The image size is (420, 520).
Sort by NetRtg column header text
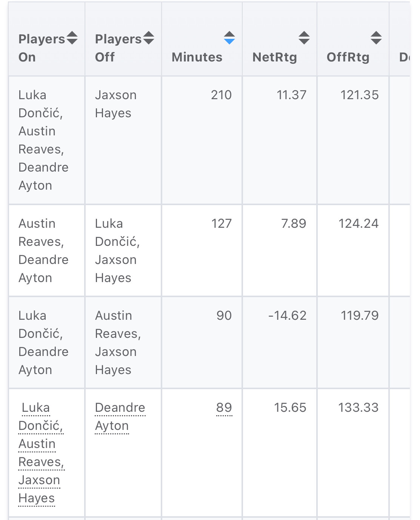pos(275,57)
